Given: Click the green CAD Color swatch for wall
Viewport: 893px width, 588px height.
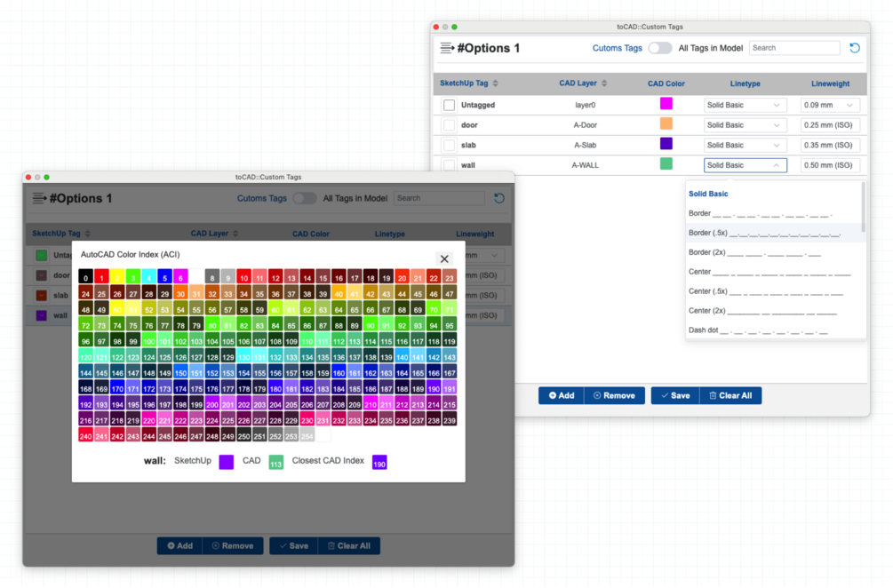Looking at the screenshot, I should pos(666,164).
